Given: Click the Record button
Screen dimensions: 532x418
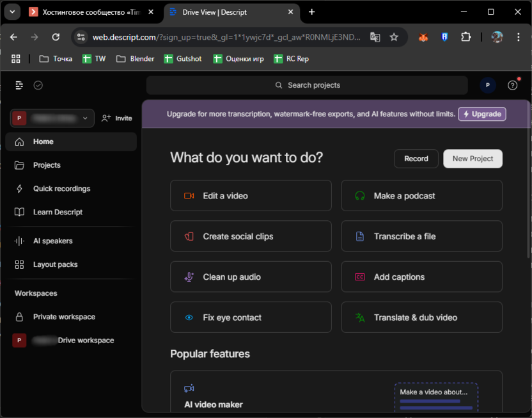Looking at the screenshot, I should (x=416, y=159).
